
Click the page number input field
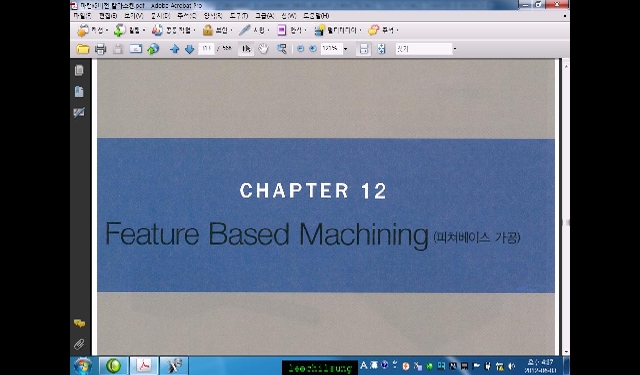tap(207, 49)
